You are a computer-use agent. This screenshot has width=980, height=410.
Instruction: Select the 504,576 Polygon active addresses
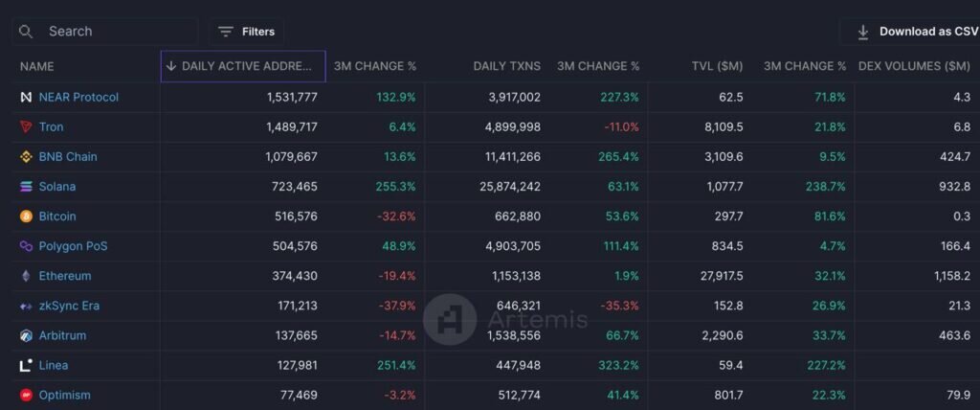pyautogui.click(x=295, y=246)
